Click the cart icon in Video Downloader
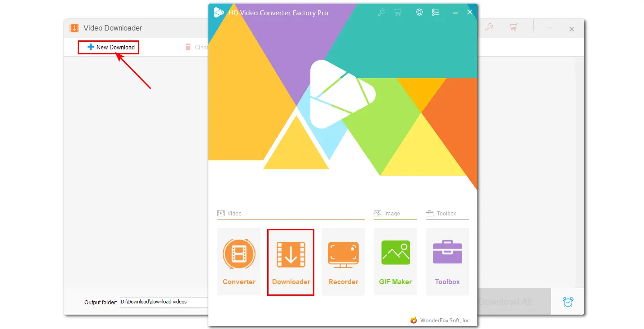 [x=513, y=27]
